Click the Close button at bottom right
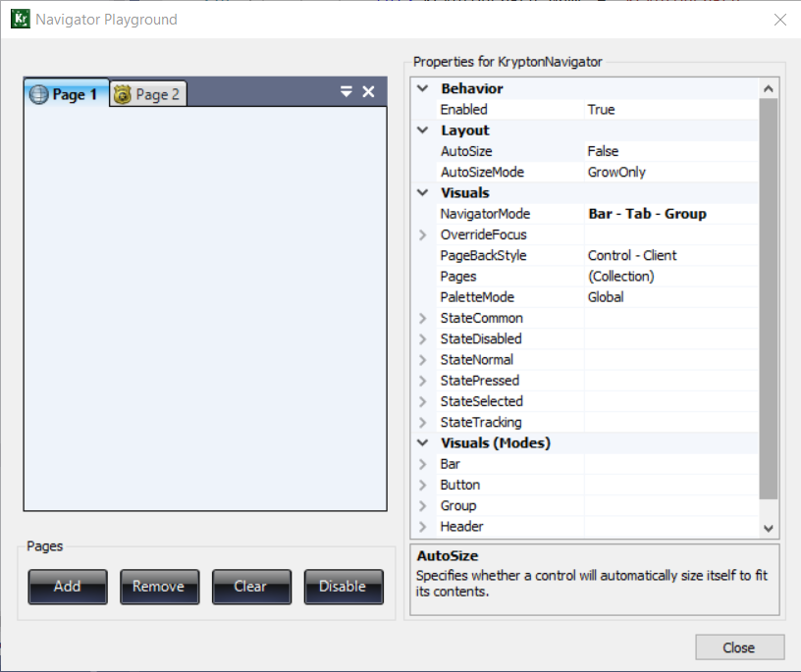Viewport: 801px width, 672px height. click(x=739, y=647)
